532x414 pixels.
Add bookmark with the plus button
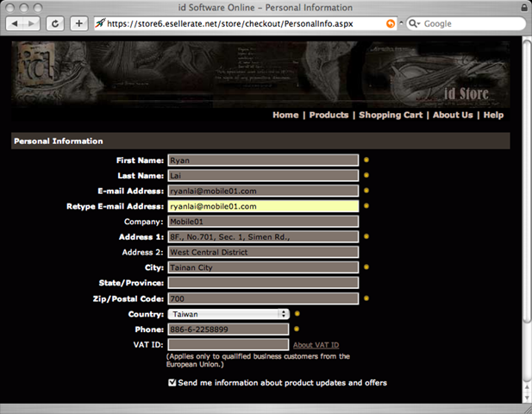(x=79, y=23)
